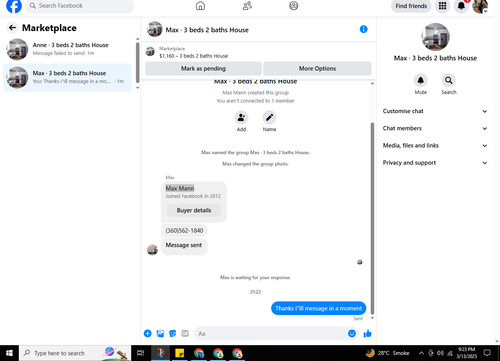
Task: Open Max Mann profile link
Action: click(180, 188)
